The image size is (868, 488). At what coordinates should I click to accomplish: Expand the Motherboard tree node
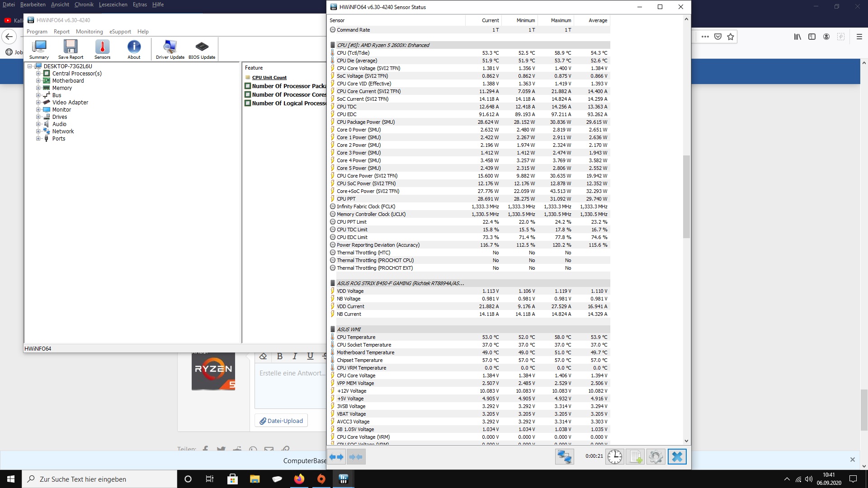pyautogui.click(x=38, y=81)
